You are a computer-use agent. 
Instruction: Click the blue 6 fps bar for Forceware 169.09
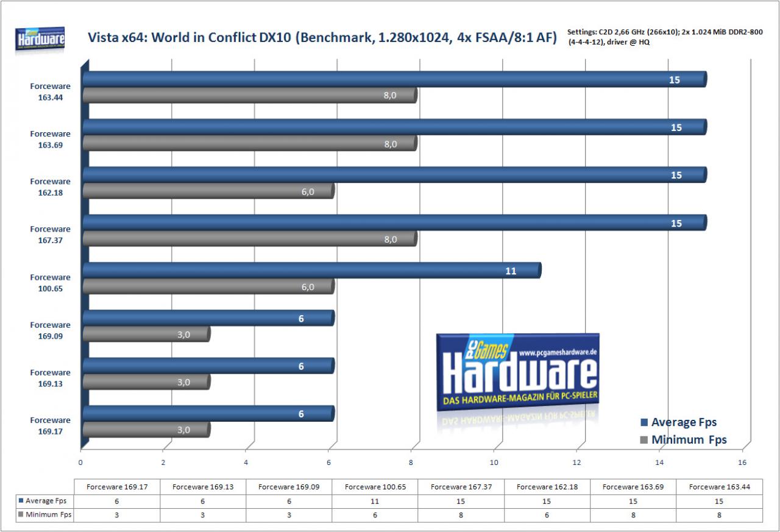coord(208,318)
